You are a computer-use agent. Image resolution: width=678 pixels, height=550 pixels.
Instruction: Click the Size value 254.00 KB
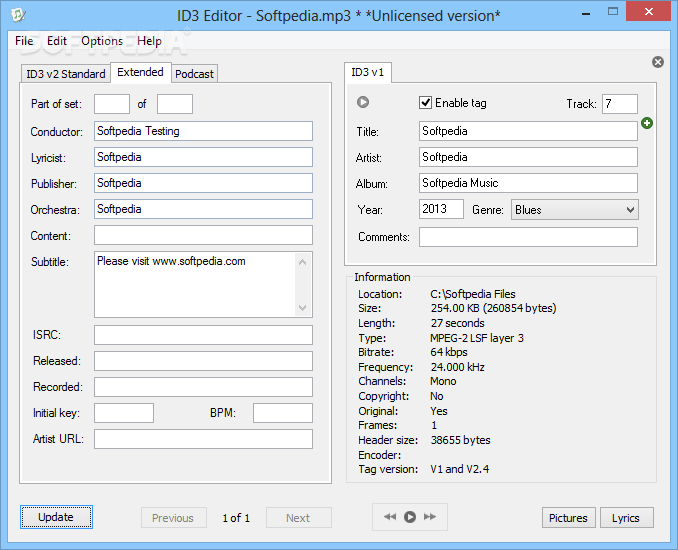pos(493,308)
